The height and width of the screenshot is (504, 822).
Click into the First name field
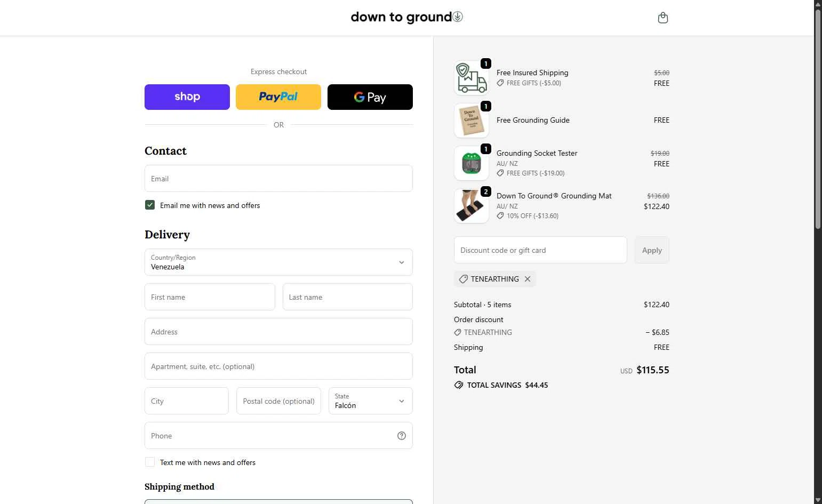pyautogui.click(x=210, y=297)
